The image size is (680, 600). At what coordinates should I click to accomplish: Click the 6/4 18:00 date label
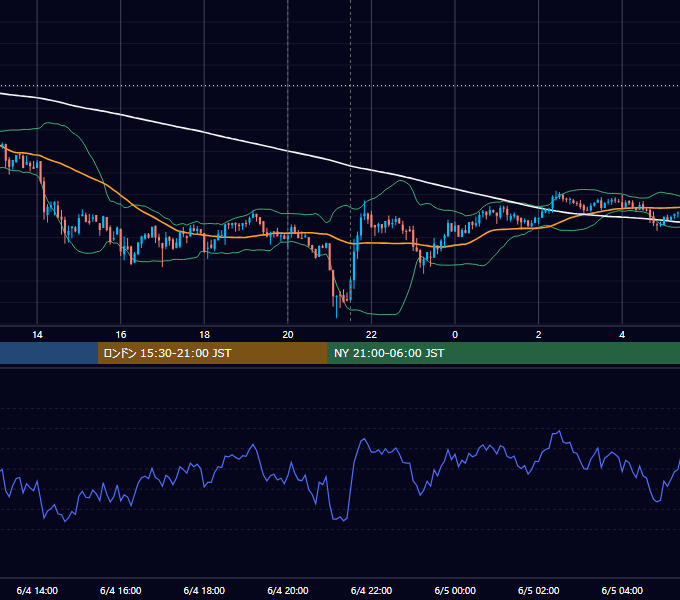point(204,590)
